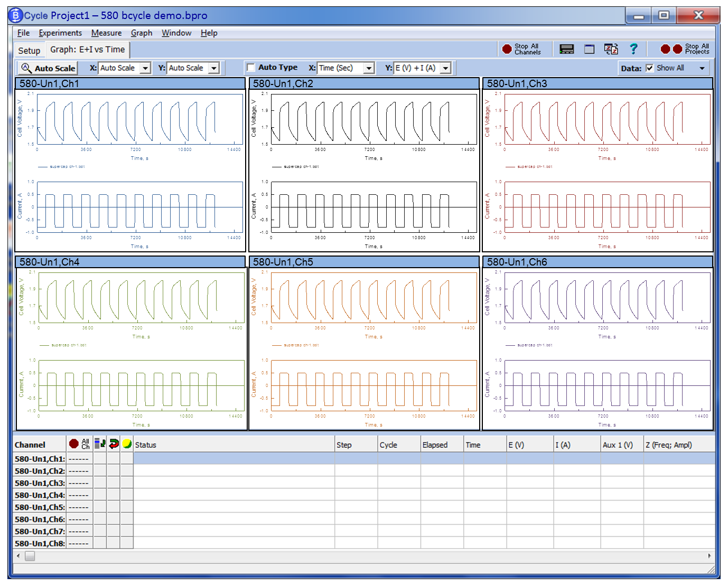This screenshot has width=728, height=586.
Task: Click the blank window icon in toolbar
Action: click(589, 49)
